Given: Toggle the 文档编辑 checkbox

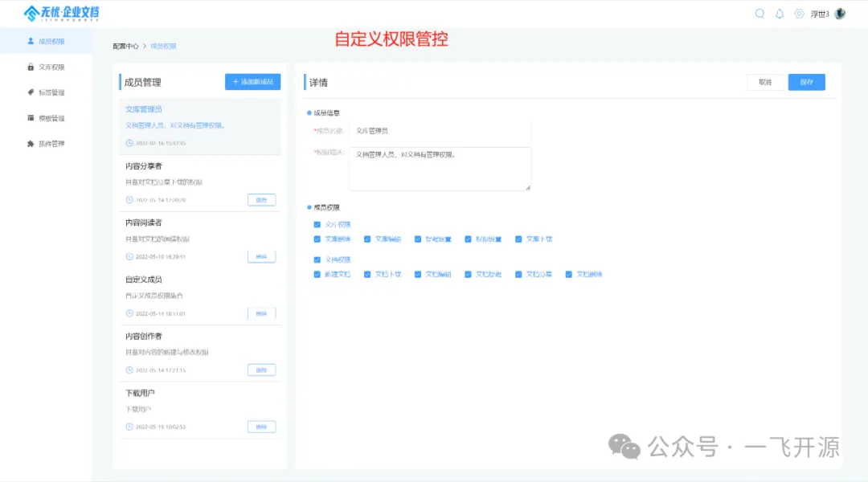Looking at the screenshot, I should coord(417,275).
